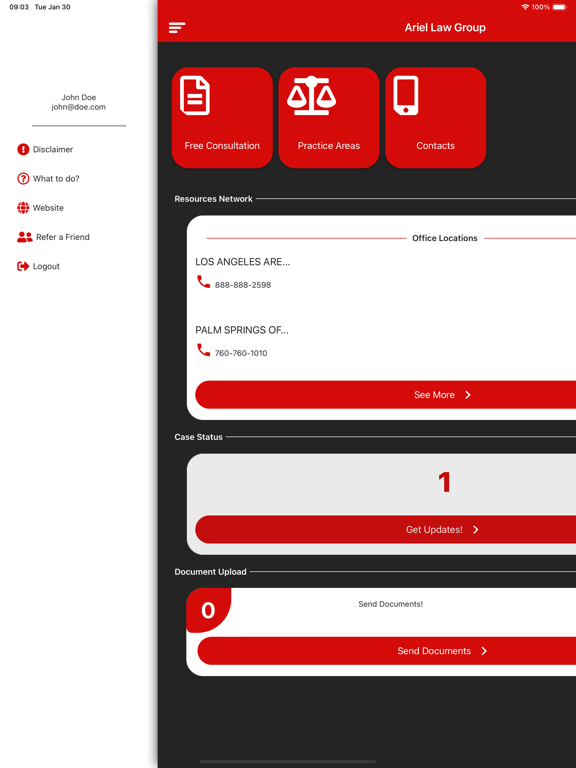Call Palm Springs number 760-760-1010

[x=241, y=353]
